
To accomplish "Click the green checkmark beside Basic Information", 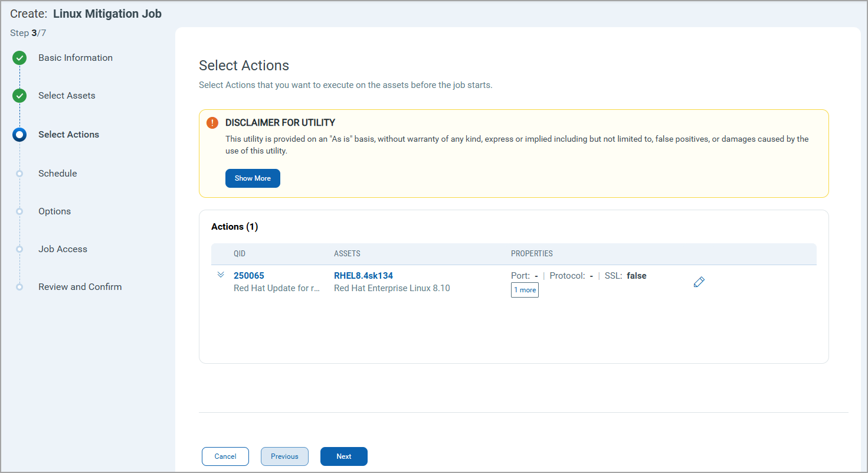I will click(19, 58).
